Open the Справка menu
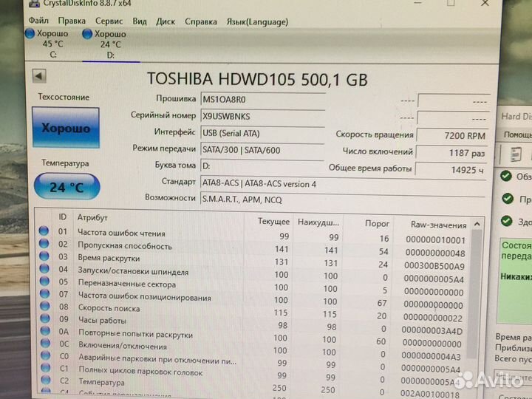 point(200,22)
